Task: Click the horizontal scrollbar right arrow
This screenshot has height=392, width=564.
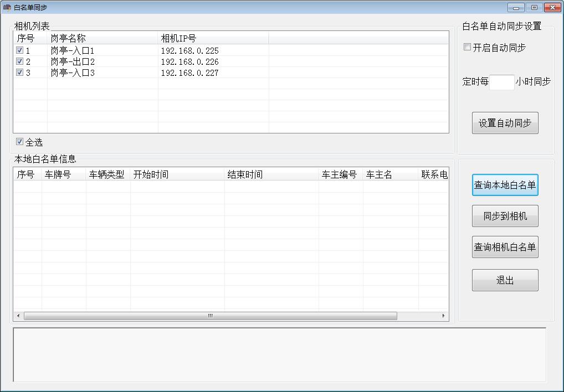Action: [x=443, y=316]
